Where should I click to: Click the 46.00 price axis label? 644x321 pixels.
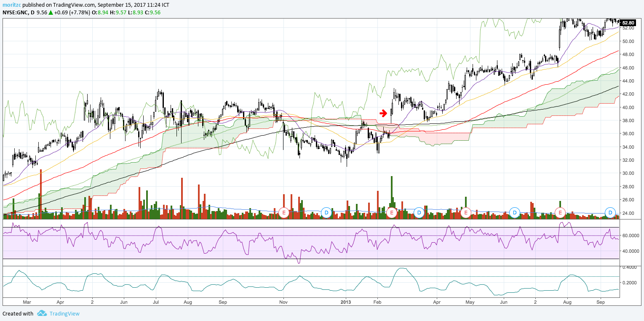[628, 67]
